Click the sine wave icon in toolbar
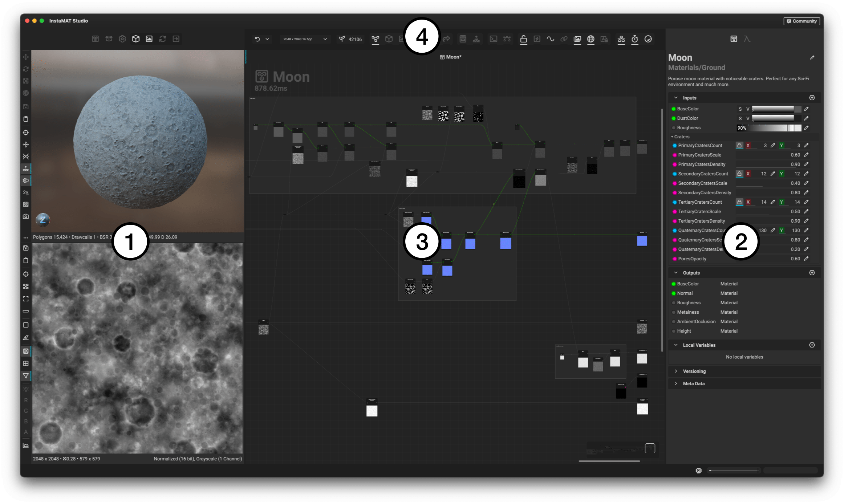This screenshot has height=504, width=844. point(551,39)
